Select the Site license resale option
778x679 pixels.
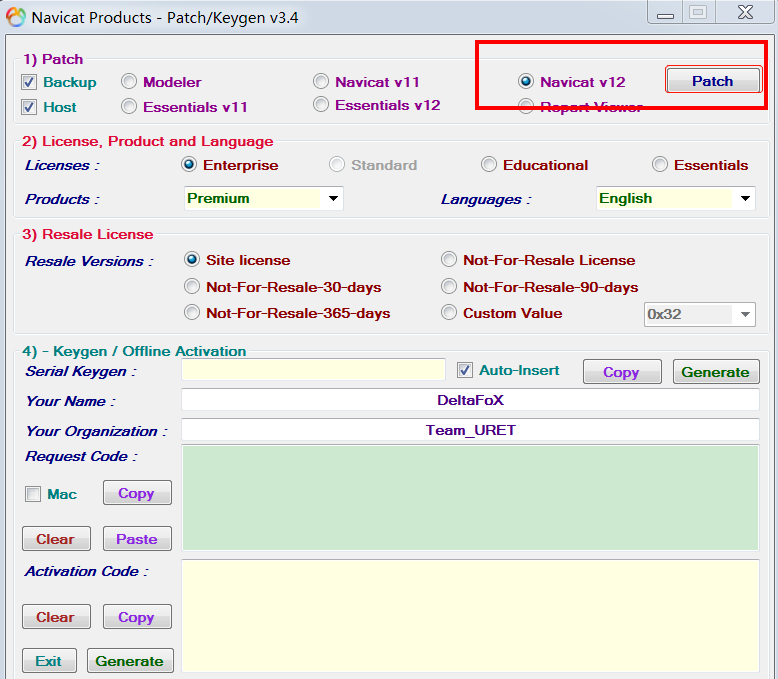click(192, 260)
